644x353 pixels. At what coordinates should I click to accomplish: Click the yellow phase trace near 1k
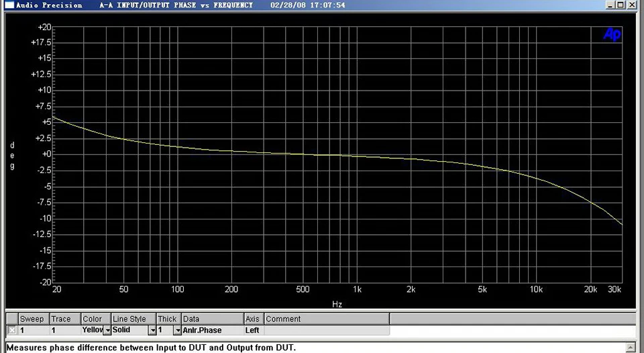[357, 156]
